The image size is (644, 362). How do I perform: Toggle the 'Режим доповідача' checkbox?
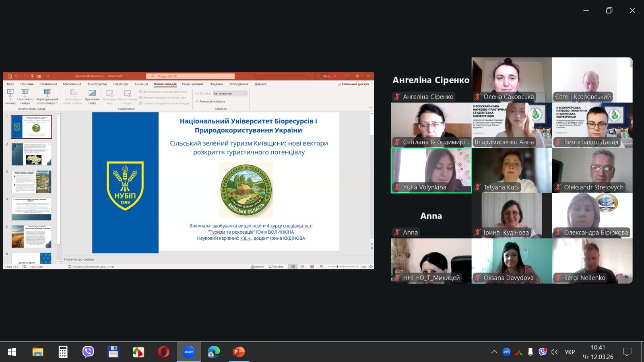(197, 101)
